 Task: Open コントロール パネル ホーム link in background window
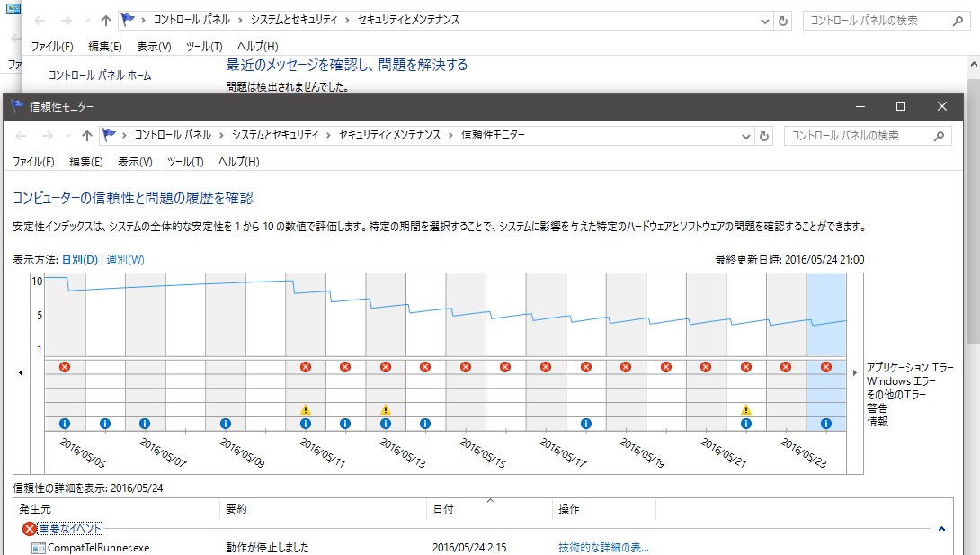[100, 75]
